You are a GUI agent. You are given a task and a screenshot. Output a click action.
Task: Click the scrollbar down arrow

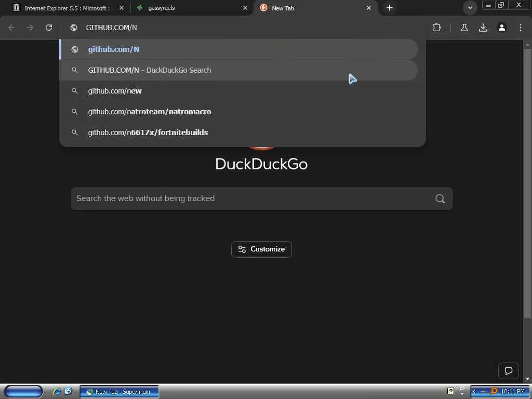(527, 379)
